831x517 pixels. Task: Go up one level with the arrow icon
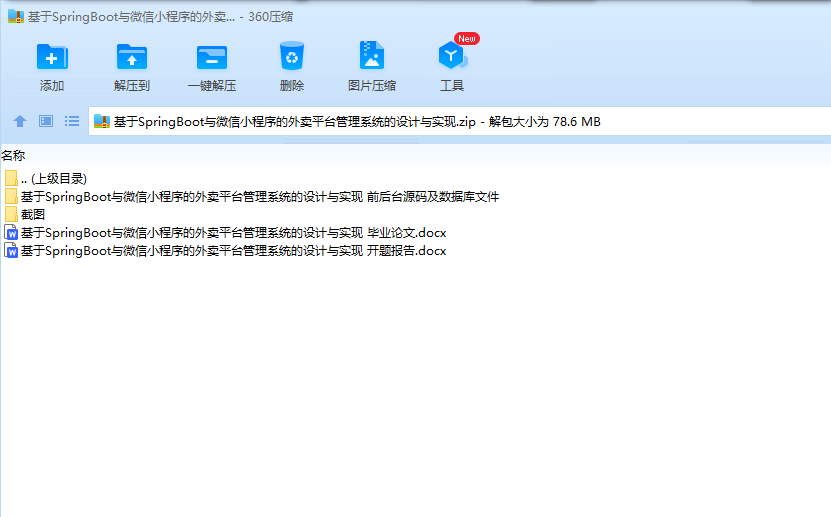20,121
